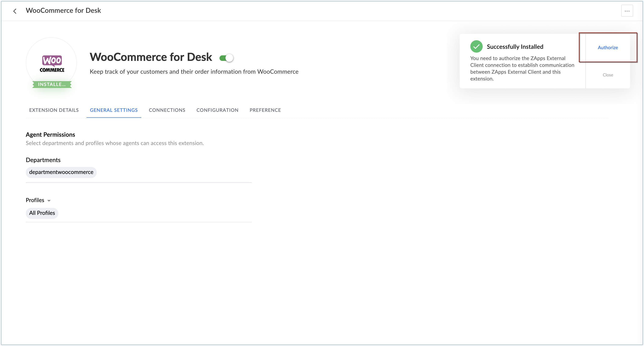The width and height of the screenshot is (644, 346).
Task: Open the Extension Details tab
Action: pyautogui.click(x=54, y=110)
